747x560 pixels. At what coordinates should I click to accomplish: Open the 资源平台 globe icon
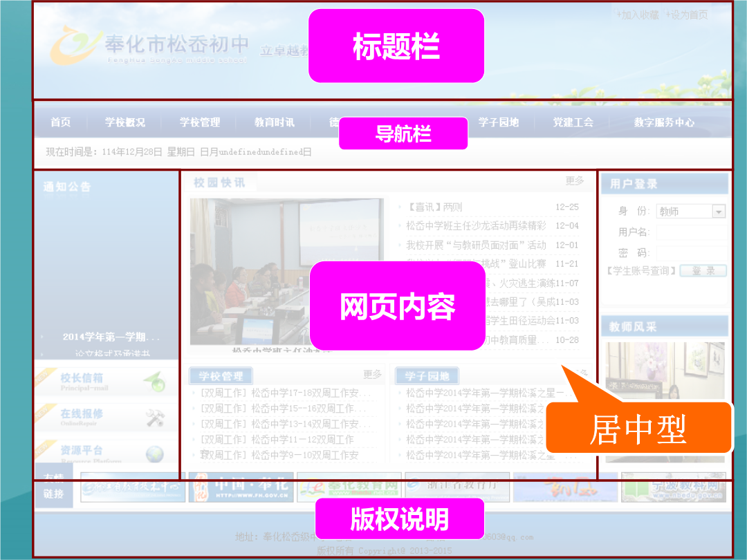pos(155,454)
